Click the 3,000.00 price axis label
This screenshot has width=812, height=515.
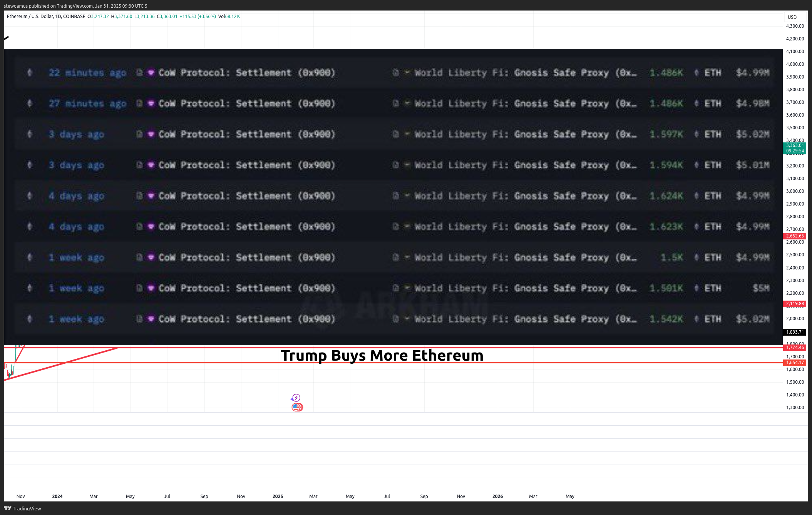795,191
